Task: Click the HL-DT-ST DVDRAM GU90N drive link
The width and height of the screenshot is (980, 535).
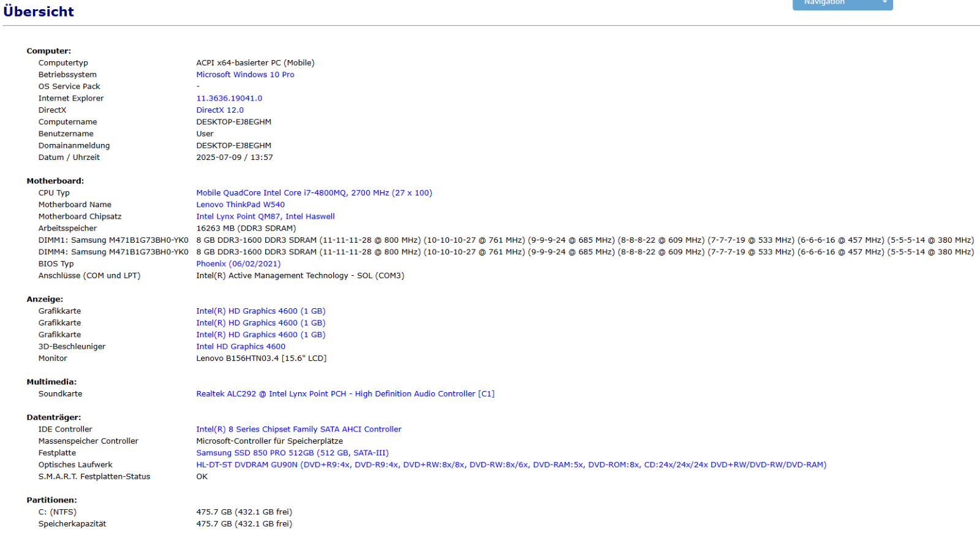Action: point(511,465)
